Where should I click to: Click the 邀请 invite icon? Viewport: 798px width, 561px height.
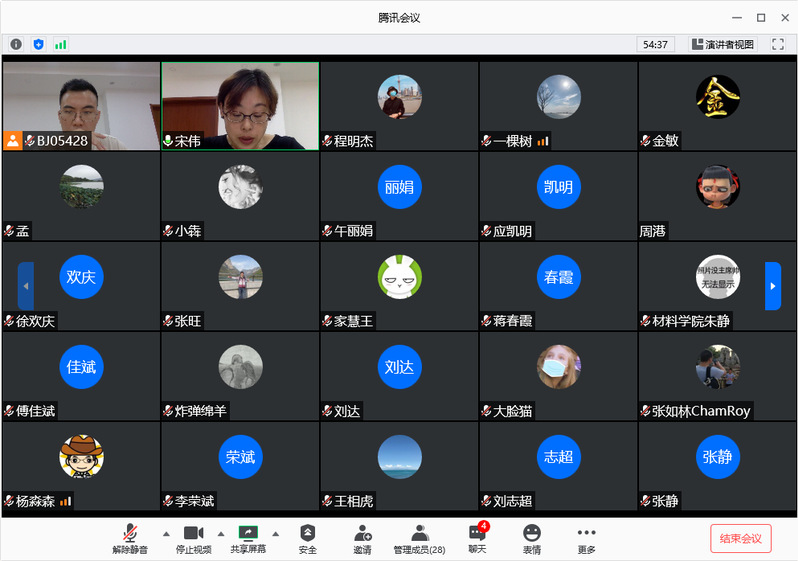click(362, 538)
